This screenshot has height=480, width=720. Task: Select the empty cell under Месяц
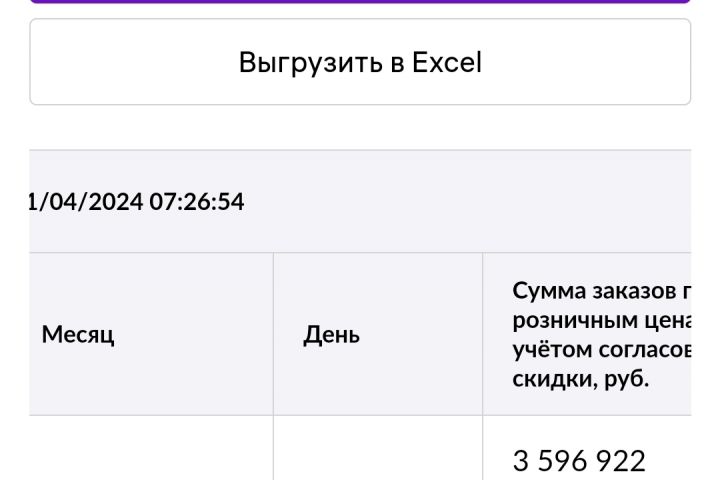coord(150,450)
